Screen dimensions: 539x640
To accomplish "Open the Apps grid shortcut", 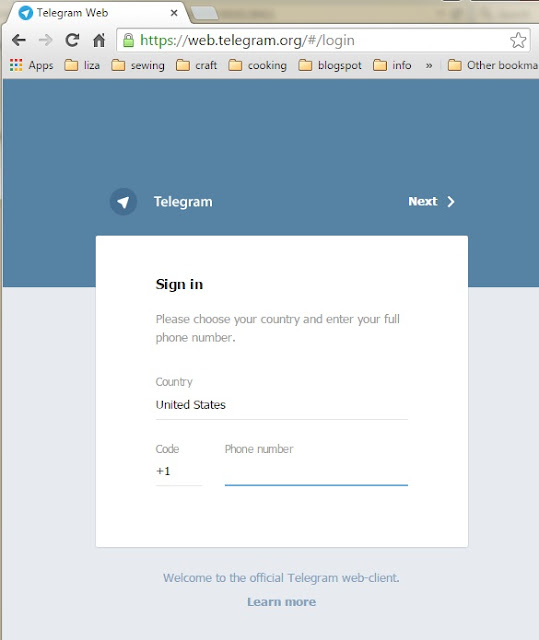I will [x=31, y=65].
